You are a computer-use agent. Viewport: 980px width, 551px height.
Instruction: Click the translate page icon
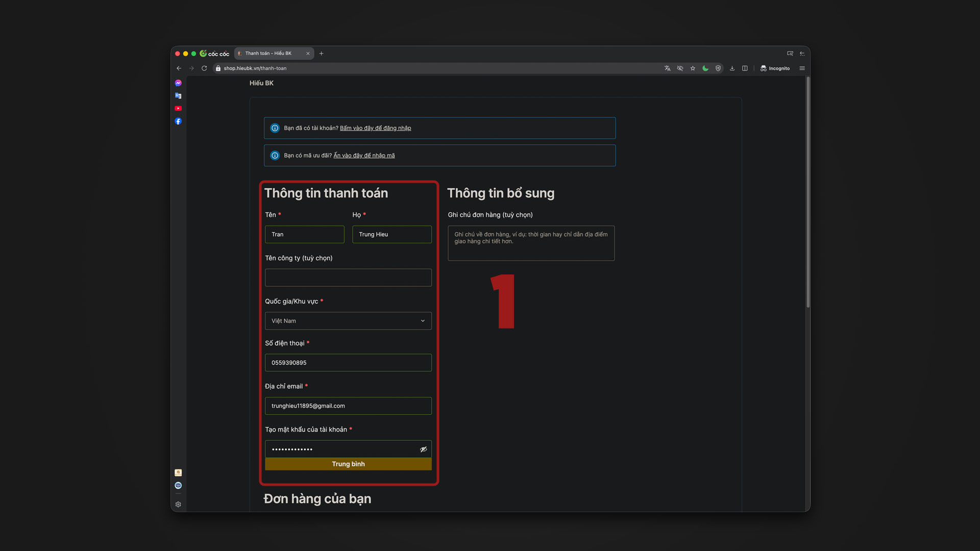point(667,68)
